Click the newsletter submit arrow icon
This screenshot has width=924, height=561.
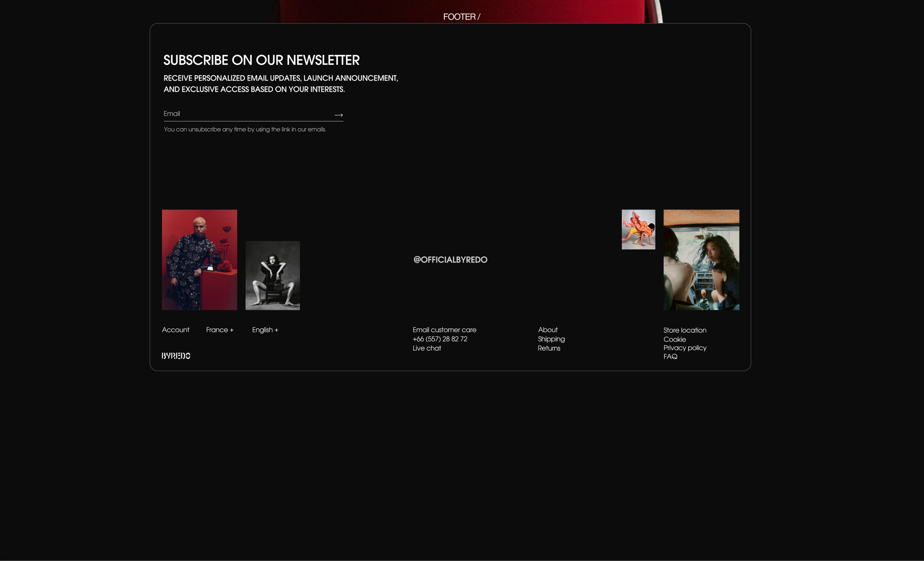tap(338, 115)
